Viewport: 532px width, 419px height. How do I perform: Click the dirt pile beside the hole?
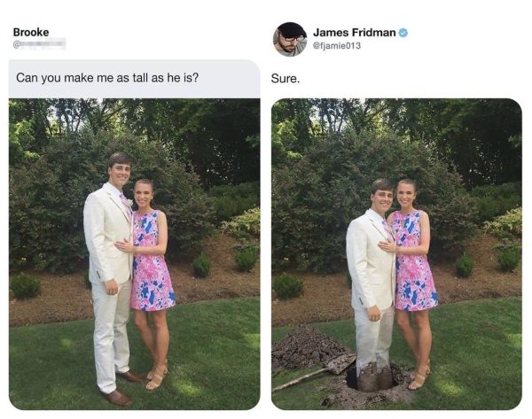point(305,347)
